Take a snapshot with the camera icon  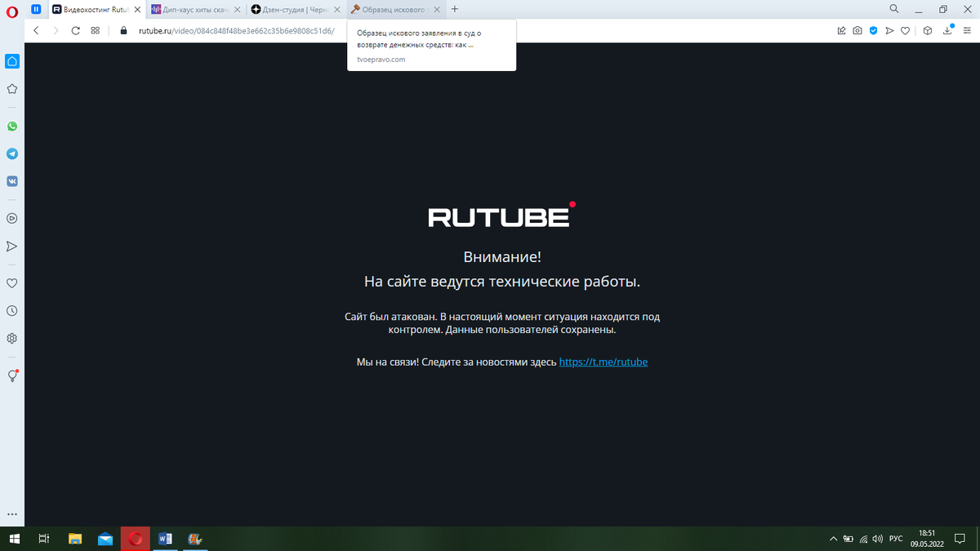tap(857, 30)
